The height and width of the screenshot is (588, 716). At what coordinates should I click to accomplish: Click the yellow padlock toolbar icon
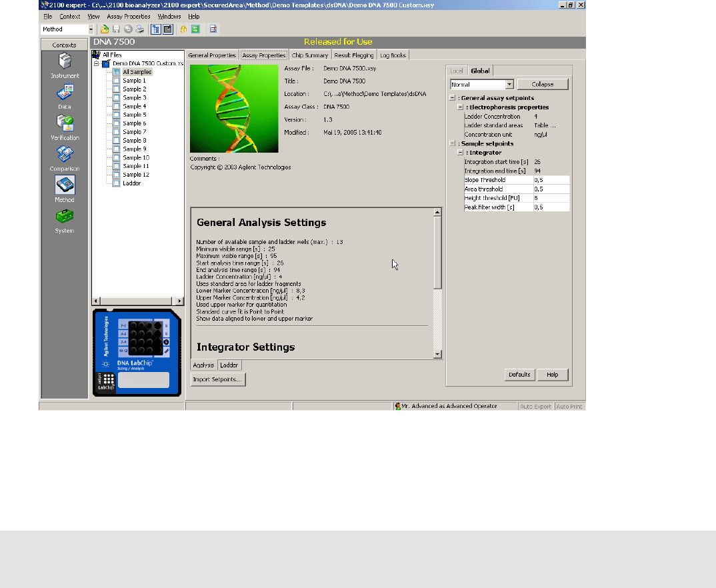pos(183,29)
